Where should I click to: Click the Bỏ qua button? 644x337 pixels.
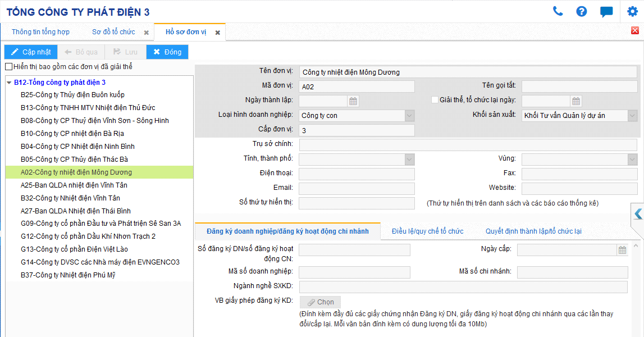(x=81, y=52)
